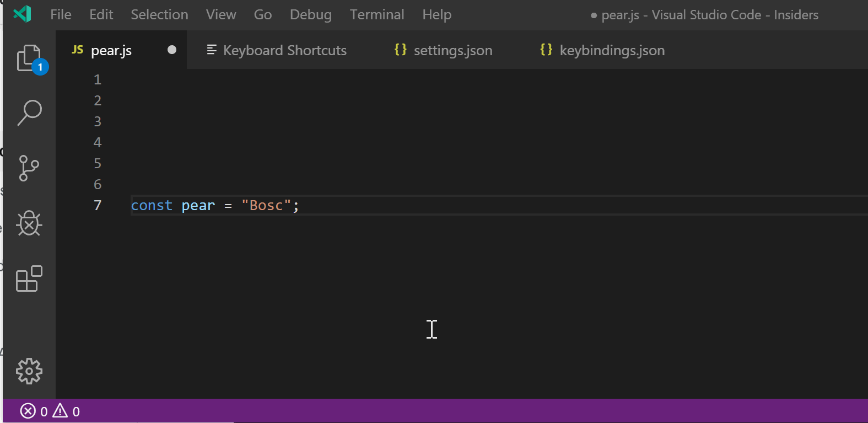Click the warnings count in status bar
Viewport: 868px width, 423px height.
[66, 411]
